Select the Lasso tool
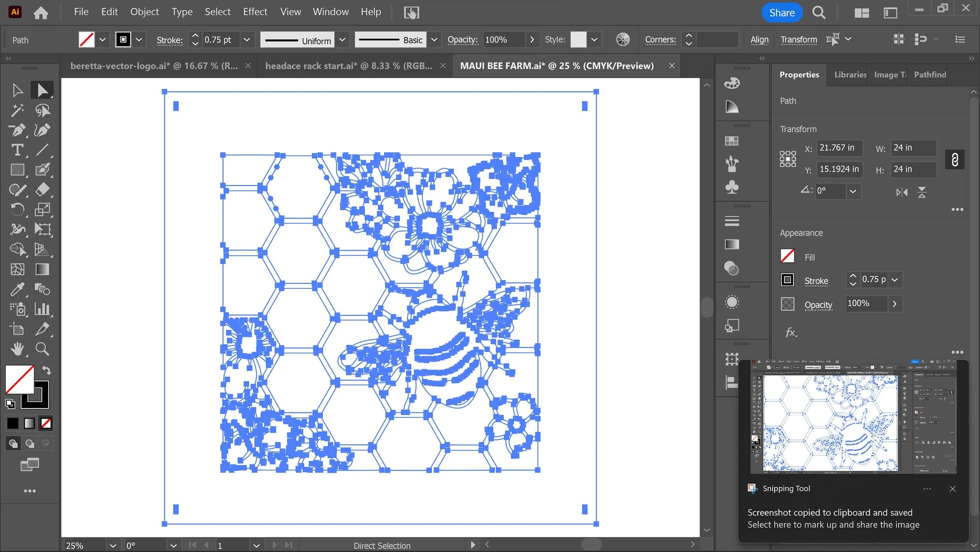This screenshot has height=552, width=980. (x=42, y=110)
